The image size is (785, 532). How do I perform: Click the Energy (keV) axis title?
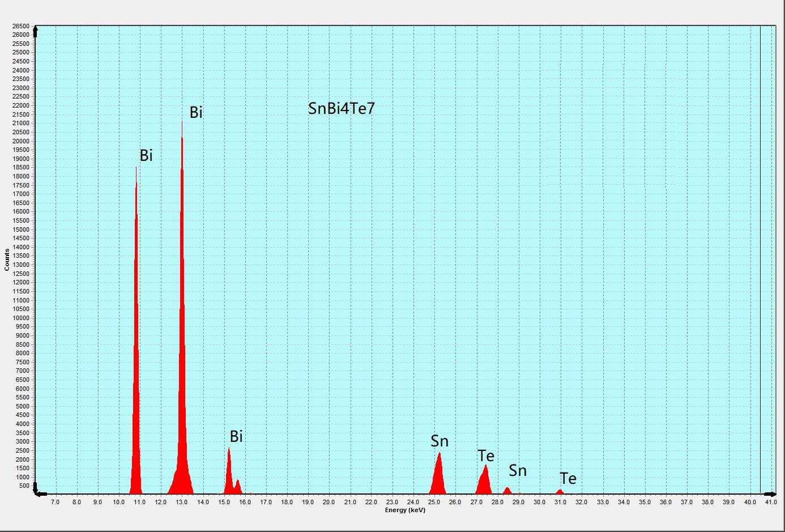tap(405, 510)
